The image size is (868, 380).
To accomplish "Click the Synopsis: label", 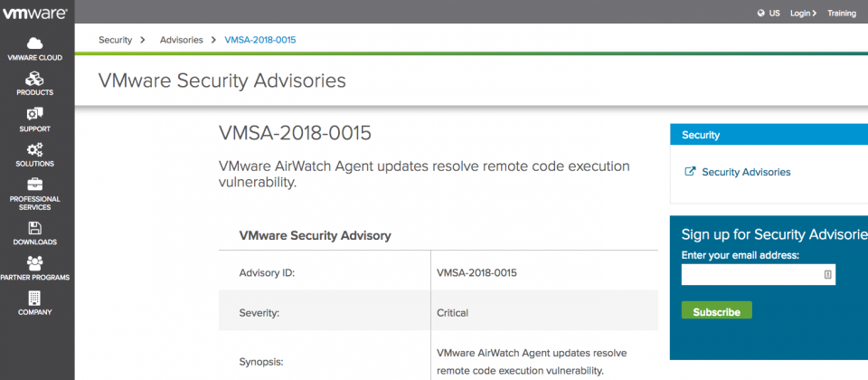I will pos(261,362).
